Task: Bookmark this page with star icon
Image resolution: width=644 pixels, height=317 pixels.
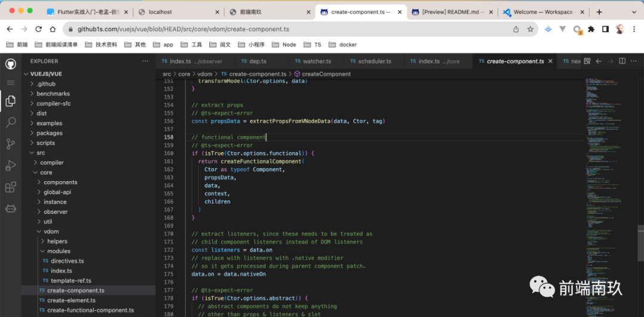Action: pyautogui.click(x=530, y=29)
